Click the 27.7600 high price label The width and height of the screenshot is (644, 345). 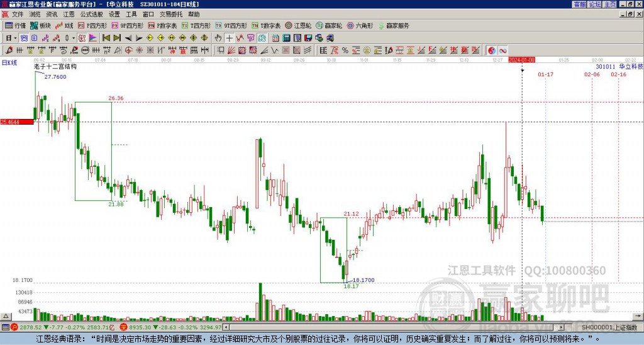click(x=55, y=76)
